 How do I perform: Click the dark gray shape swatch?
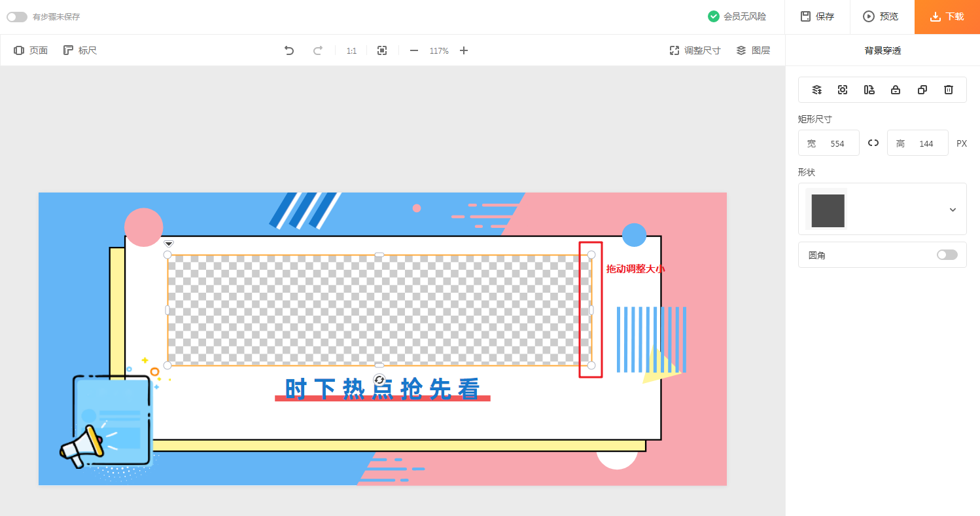point(828,210)
